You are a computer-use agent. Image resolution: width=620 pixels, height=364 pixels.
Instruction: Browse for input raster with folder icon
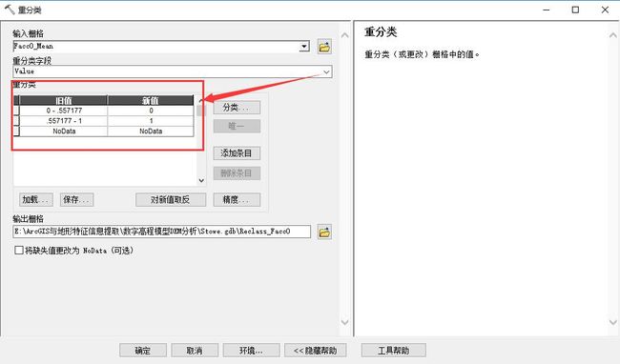click(324, 47)
